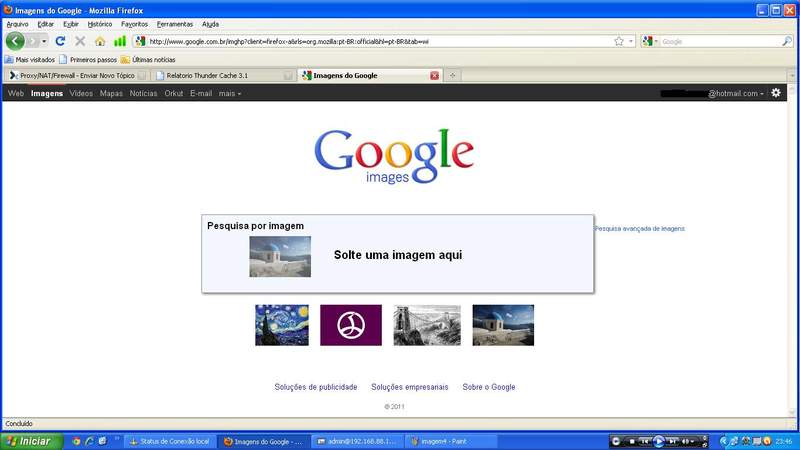Click the magnifier search icon
The width and height of the screenshot is (800, 450).
point(787,41)
